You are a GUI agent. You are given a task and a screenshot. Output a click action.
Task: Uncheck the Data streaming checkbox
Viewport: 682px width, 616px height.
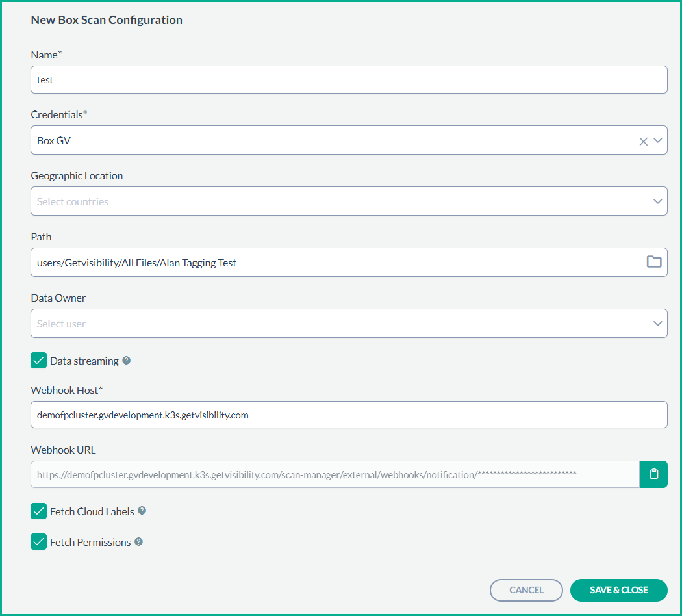point(39,361)
